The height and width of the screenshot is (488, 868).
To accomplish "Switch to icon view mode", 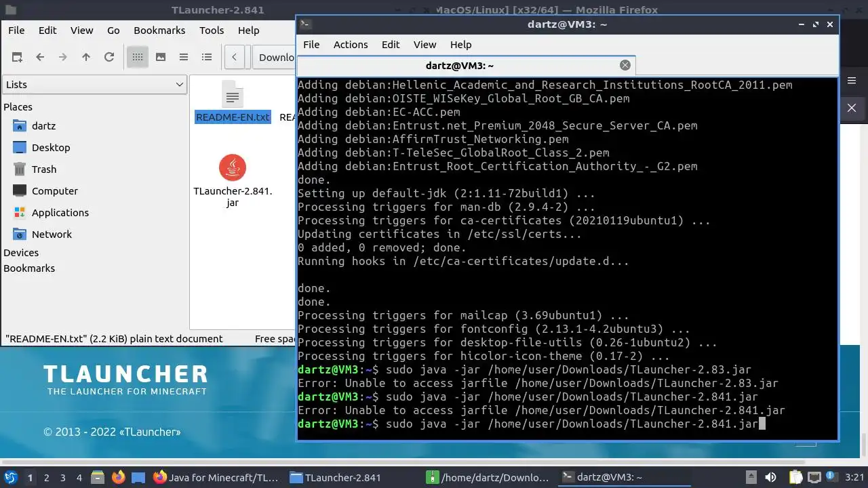I will pyautogui.click(x=138, y=57).
